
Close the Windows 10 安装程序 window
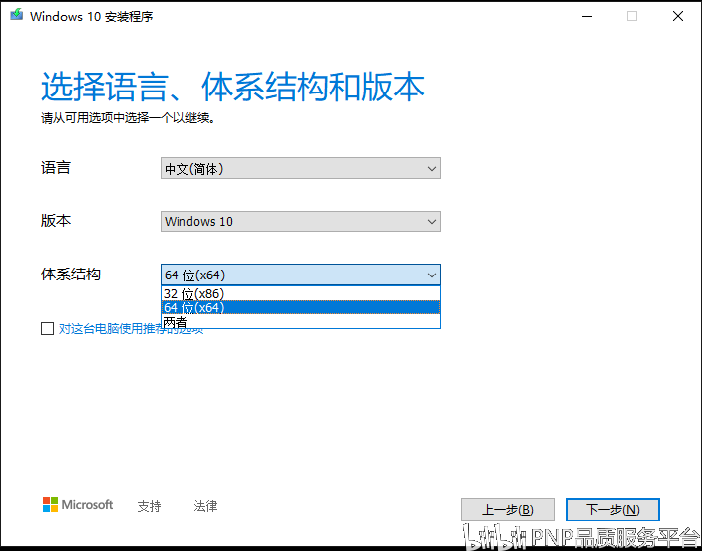tap(678, 16)
